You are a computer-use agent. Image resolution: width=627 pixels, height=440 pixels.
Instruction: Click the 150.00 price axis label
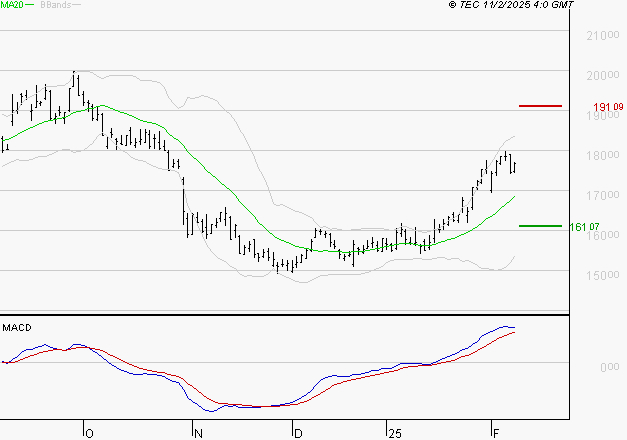tap(603, 275)
